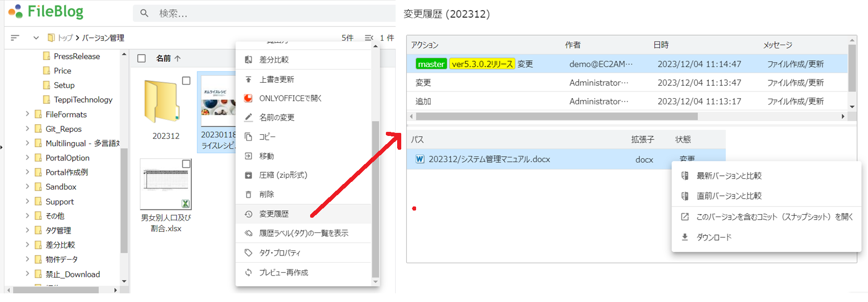Select the Price tree folder
This screenshot has width=868, height=302.
[x=62, y=71]
